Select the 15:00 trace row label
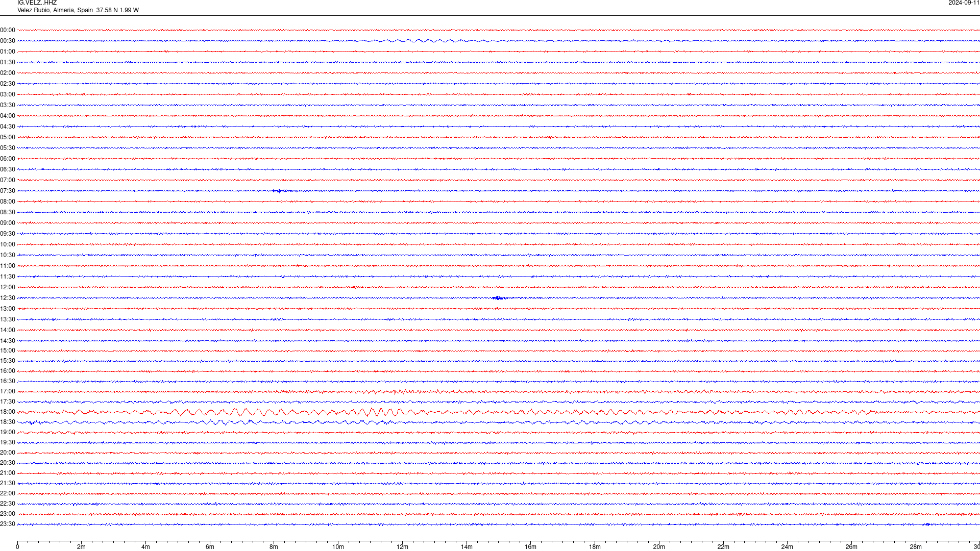 [x=8, y=350]
